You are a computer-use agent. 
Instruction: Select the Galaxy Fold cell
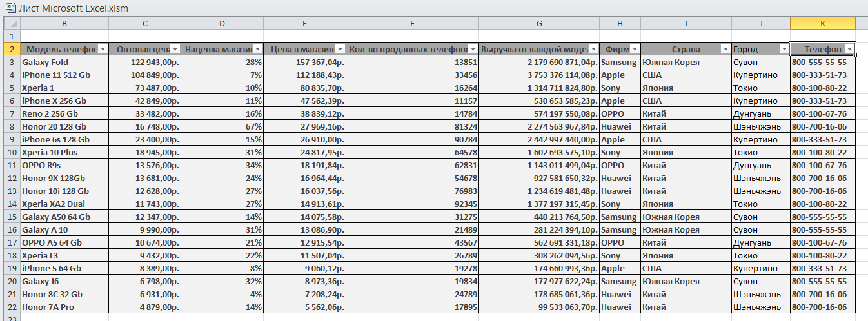pos(64,62)
